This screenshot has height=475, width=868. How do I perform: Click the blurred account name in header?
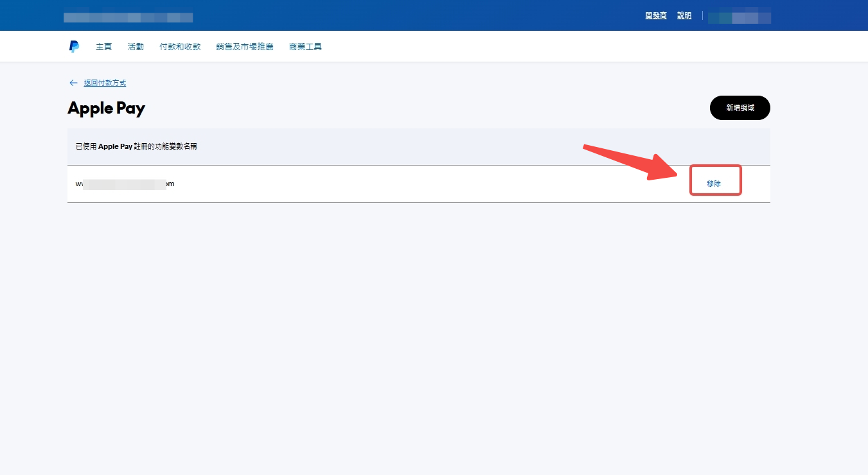740,16
